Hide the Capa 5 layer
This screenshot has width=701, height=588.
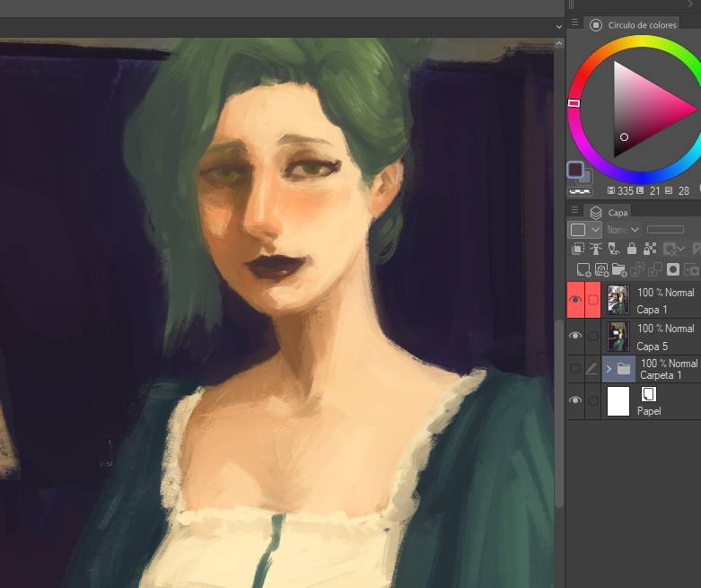[575, 336]
